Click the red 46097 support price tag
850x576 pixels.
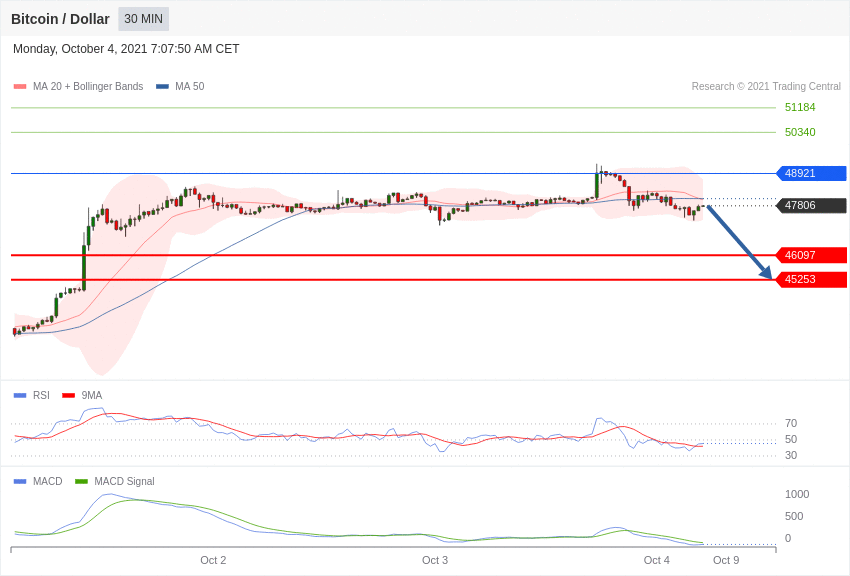pyautogui.click(x=812, y=255)
